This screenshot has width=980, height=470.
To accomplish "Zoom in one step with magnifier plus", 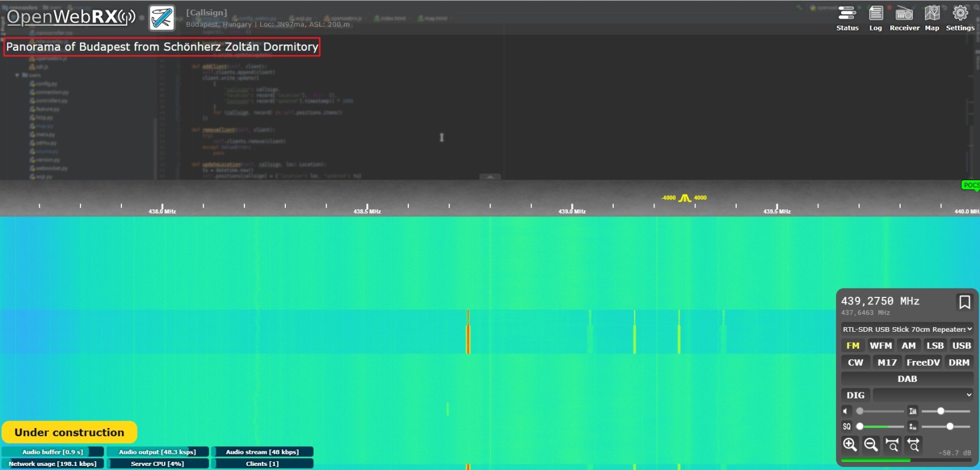I will tap(850, 445).
